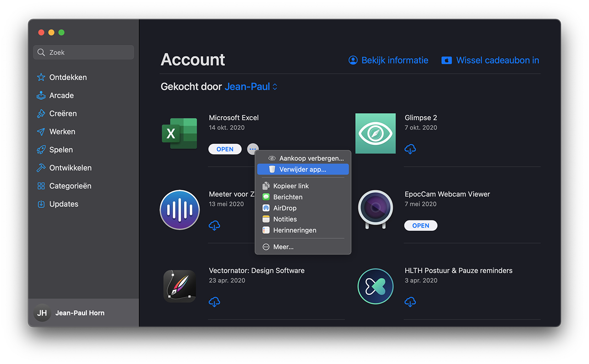Open Microsoft Excel with OPEN button
589x364 pixels.
[225, 149]
